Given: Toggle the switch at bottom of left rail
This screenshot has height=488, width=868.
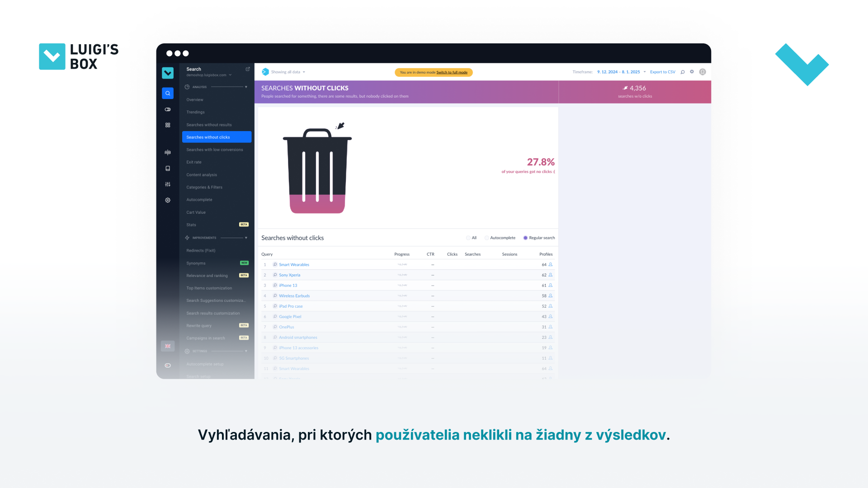Looking at the screenshot, I should coord(168,366).
